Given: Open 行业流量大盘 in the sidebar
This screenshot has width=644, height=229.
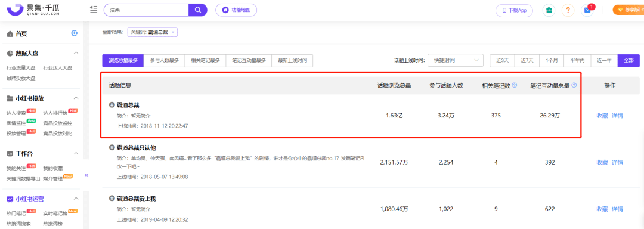Looking at the screenshot, I should pos(21,68).
